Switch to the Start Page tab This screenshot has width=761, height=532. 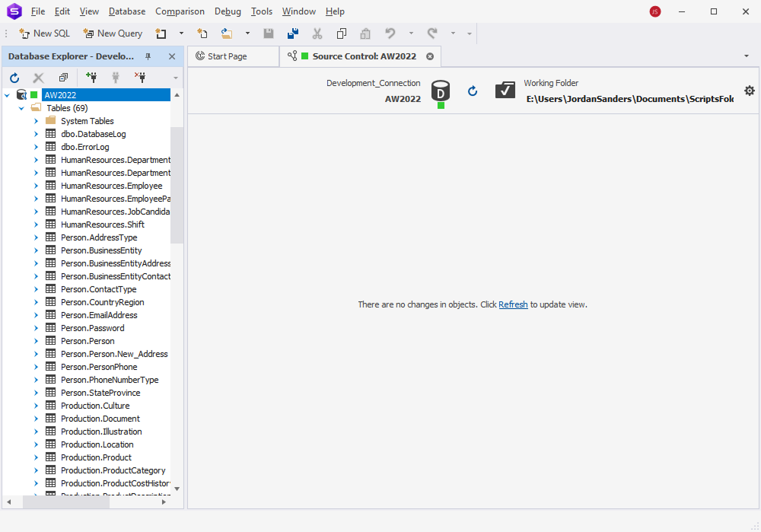coord(233,56)
